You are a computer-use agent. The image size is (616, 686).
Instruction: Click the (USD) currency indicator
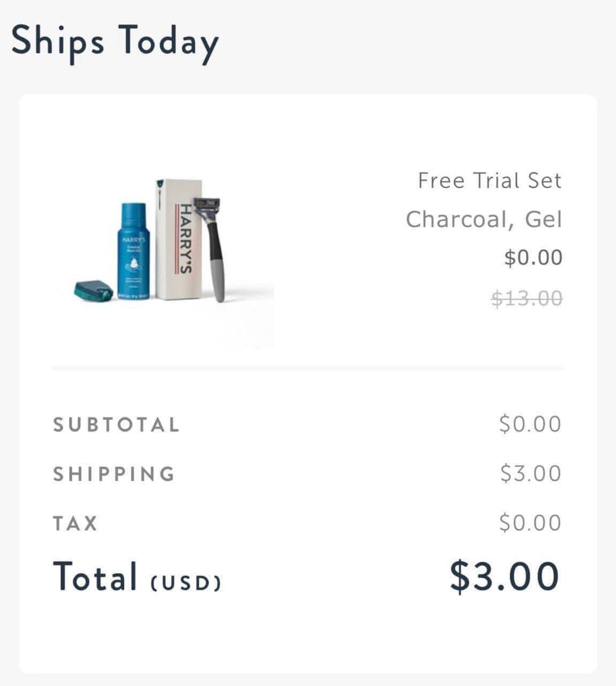pos(185,583)
